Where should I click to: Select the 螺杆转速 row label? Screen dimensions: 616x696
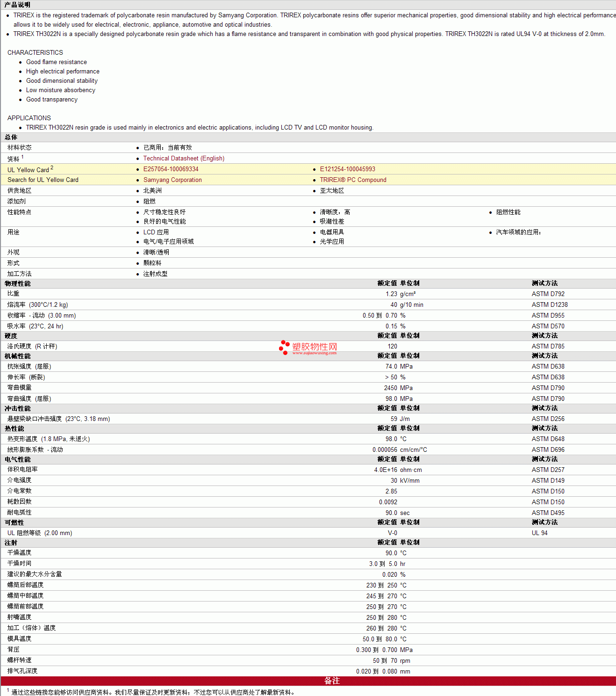pos(20,660)
